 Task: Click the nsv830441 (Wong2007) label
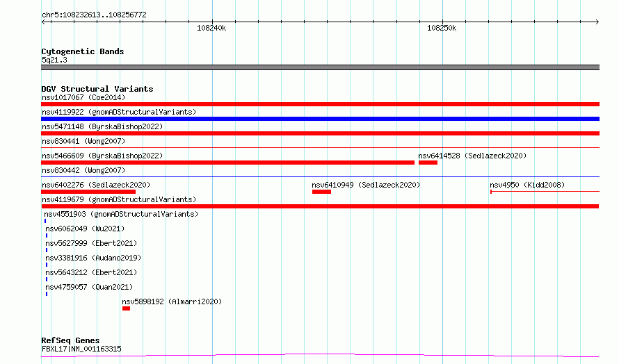pyautogui.click(x=83, y=141)
